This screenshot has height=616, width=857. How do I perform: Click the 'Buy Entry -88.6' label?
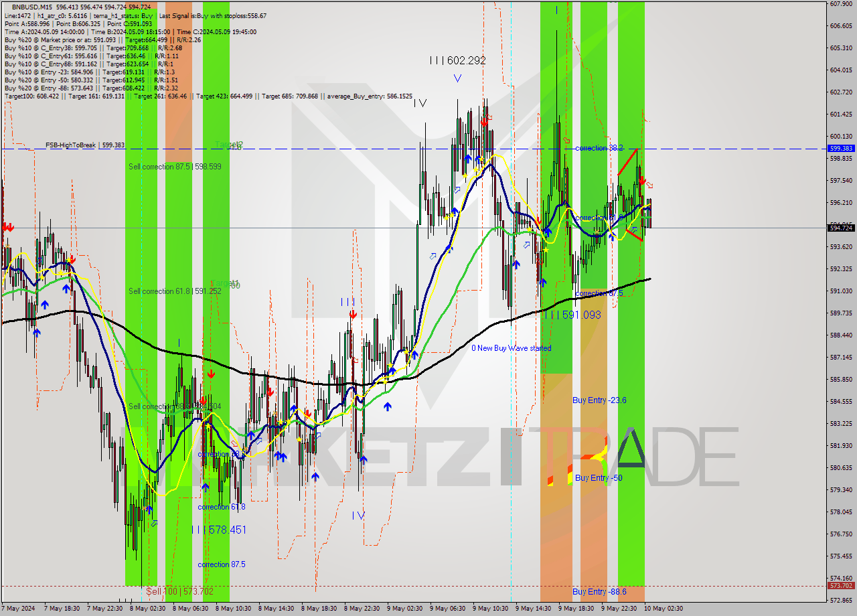(x=599, y=592)
